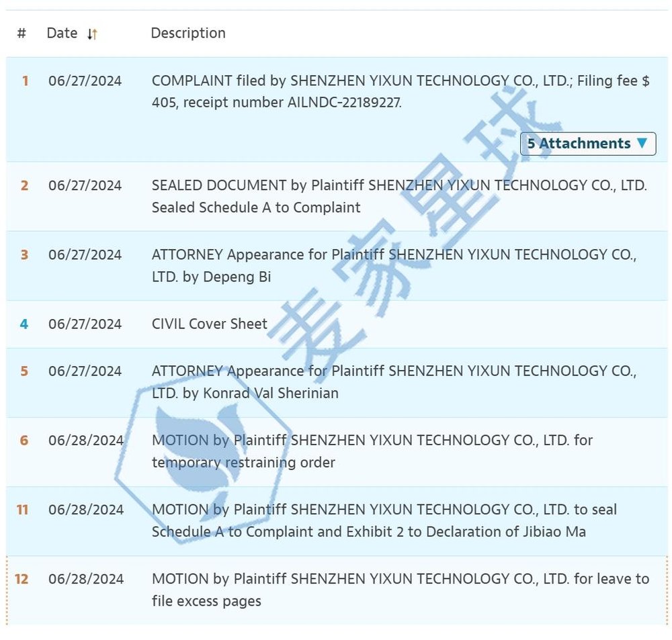This screenshot has width=672, height=640.
Task: Click the 06/27/2024 date of entry 1
Action: point(85,81)
